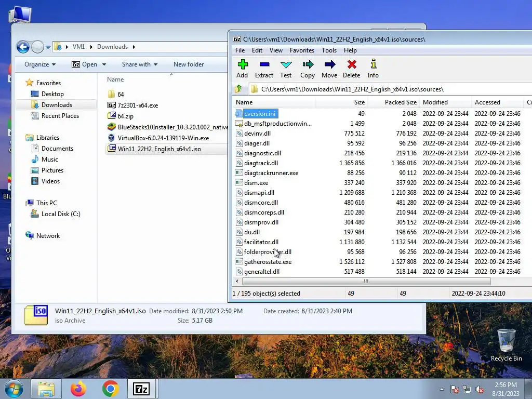The width and height of the screenshot is (532, 399).
Task: Click VM1 in the Explorer breadcrumb
Action: tap(79, 46)
